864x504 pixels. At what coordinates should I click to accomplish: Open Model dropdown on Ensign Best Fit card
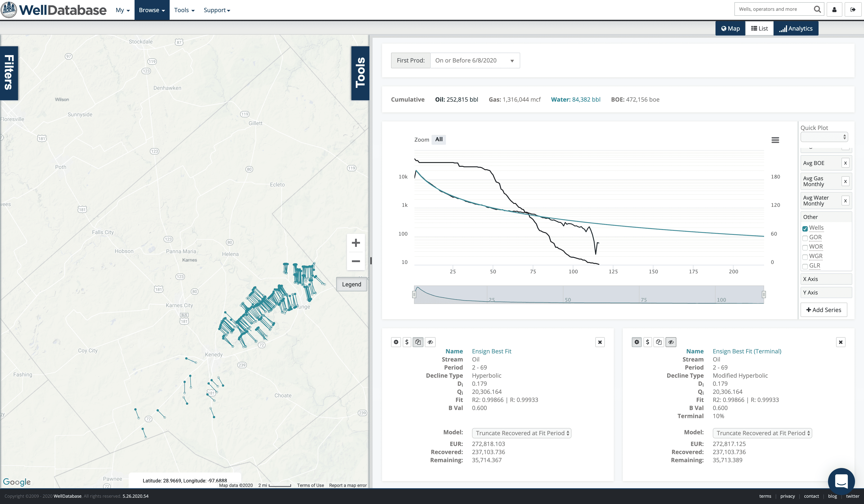click(x=522, y=433)
